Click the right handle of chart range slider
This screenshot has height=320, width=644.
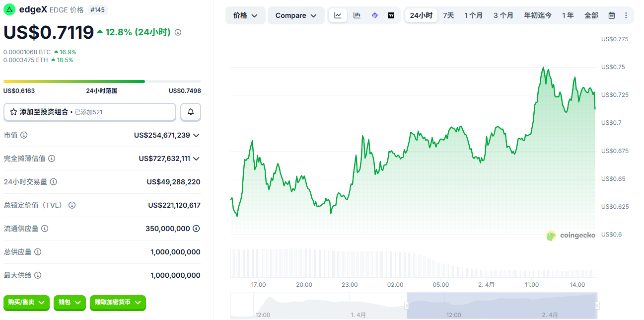pos(597,306)
